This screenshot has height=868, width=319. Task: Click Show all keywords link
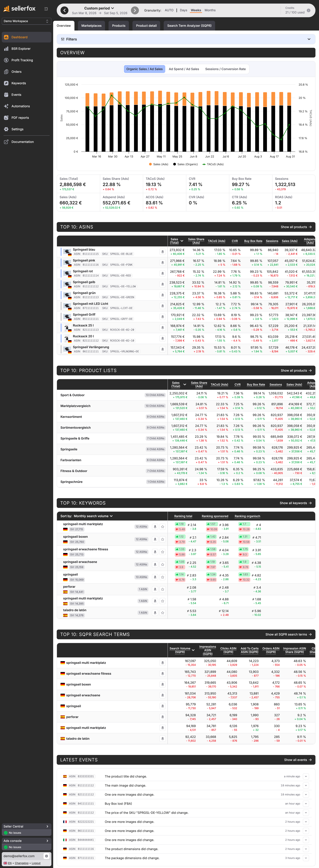coord(296,503)
